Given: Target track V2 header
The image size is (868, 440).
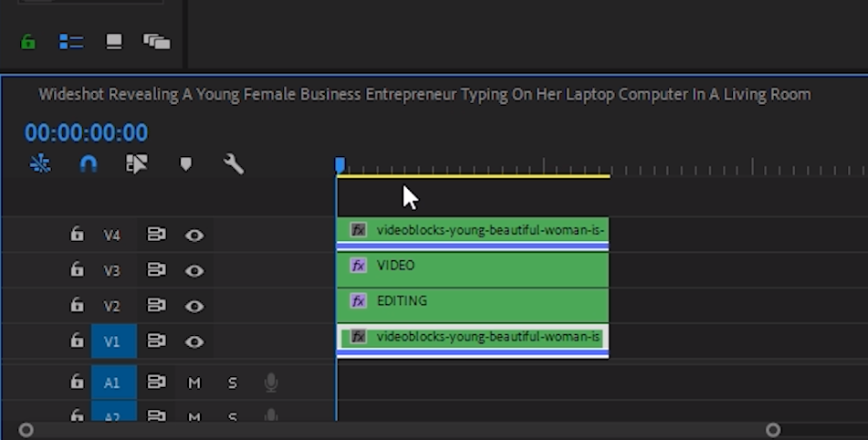Looking at the screenshot, I should pos(112,306).
